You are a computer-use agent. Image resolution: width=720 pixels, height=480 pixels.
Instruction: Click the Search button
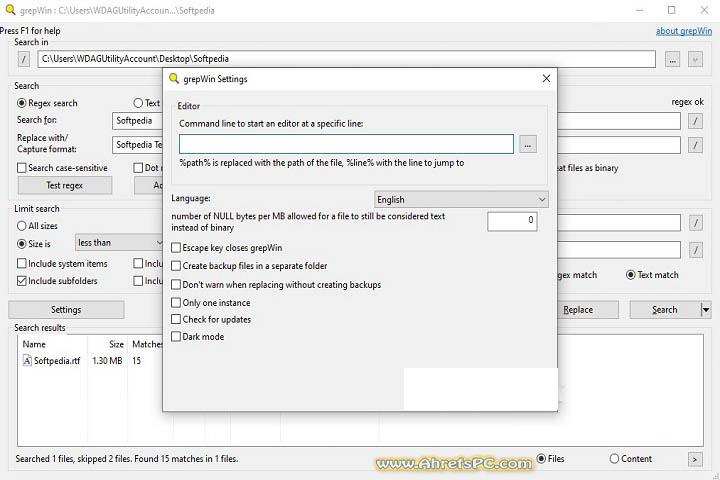pos(665,310)
